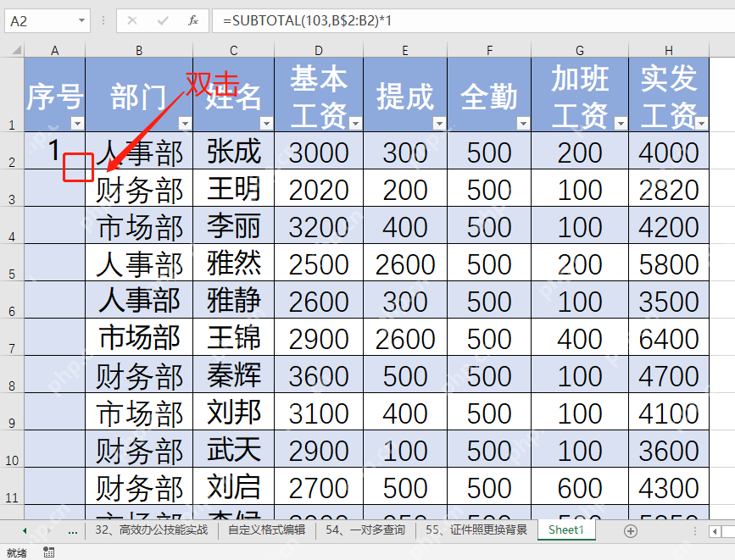
Task: Open the Name Box dropdown arrow
Action: tap(81, 20)
